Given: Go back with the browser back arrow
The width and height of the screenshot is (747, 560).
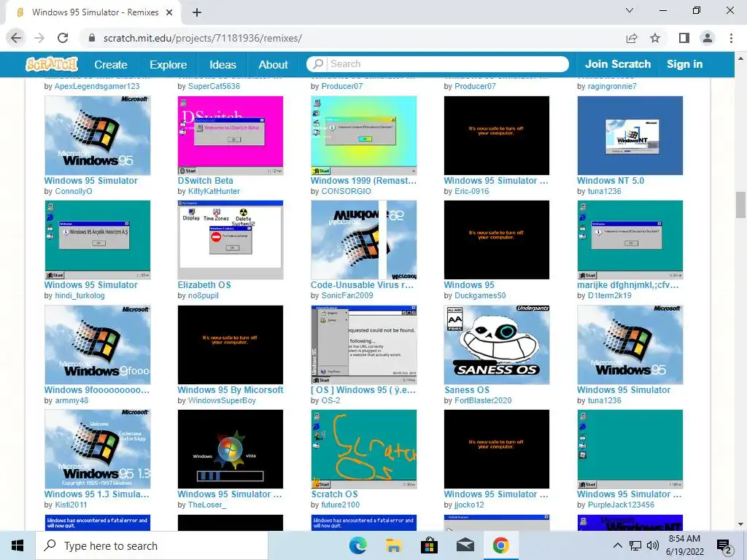Looking at the screenshot, I should (x=16, y=38).
